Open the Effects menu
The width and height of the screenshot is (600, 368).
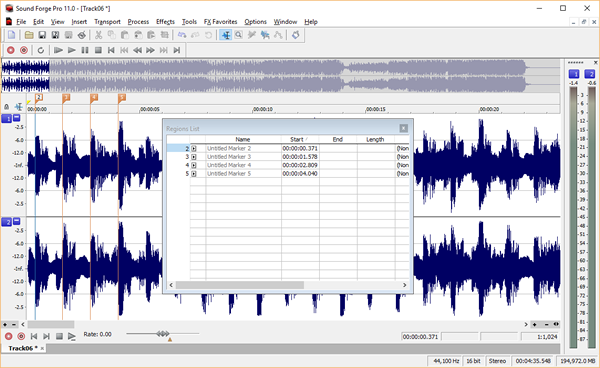[x=165, y=22]
